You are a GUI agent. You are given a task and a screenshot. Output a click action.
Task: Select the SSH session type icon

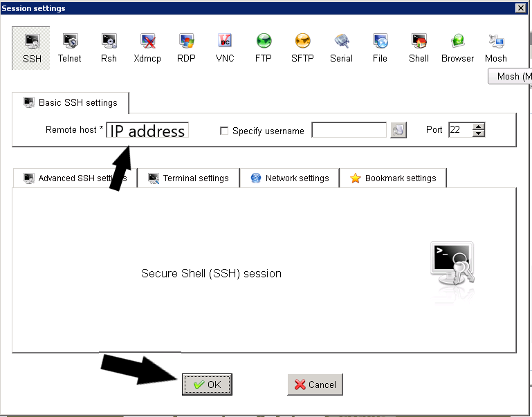tap(31, 48)
